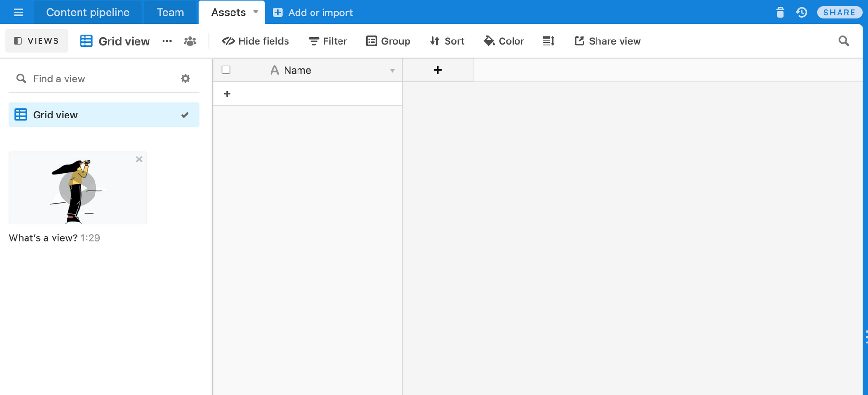The height and width of the screenshot is (395, 868).
Task: Switch to the Team tab
Action: (170, 13)
